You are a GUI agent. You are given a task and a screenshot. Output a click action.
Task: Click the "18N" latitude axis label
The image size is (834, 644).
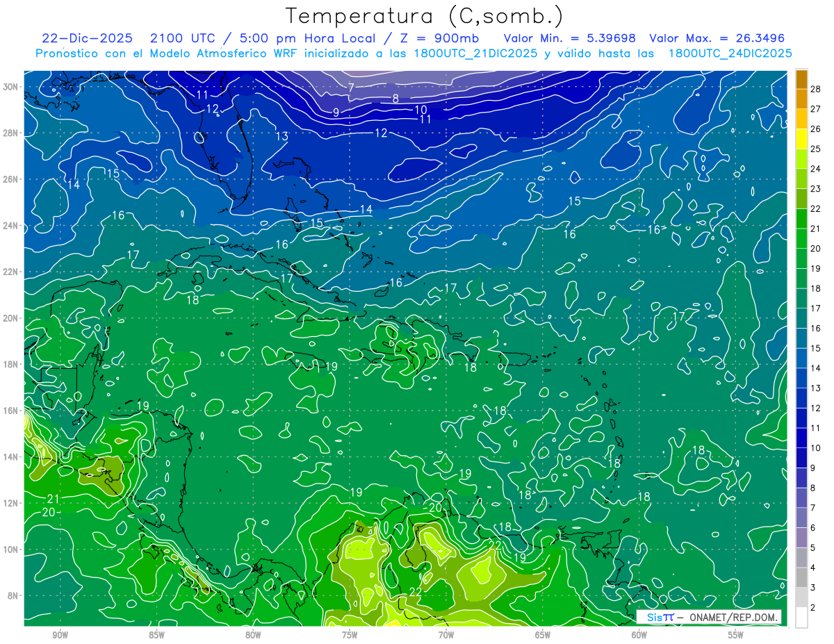11,364
